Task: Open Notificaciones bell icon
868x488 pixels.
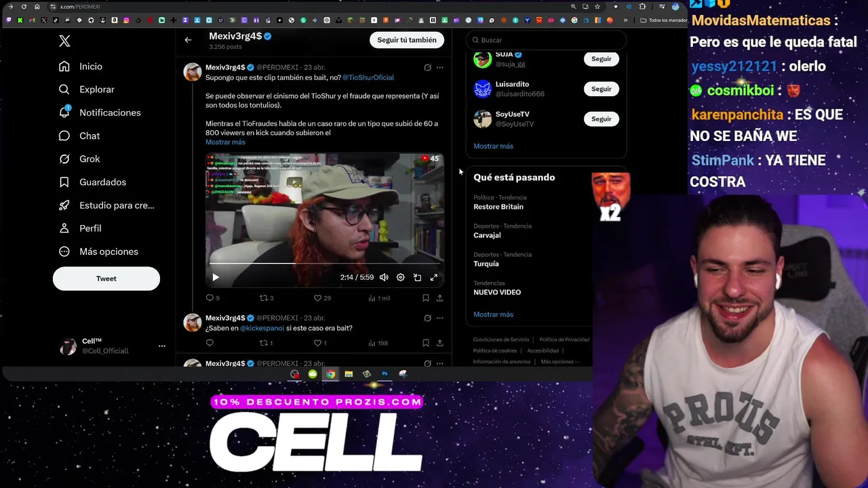Action: [64, 113]
